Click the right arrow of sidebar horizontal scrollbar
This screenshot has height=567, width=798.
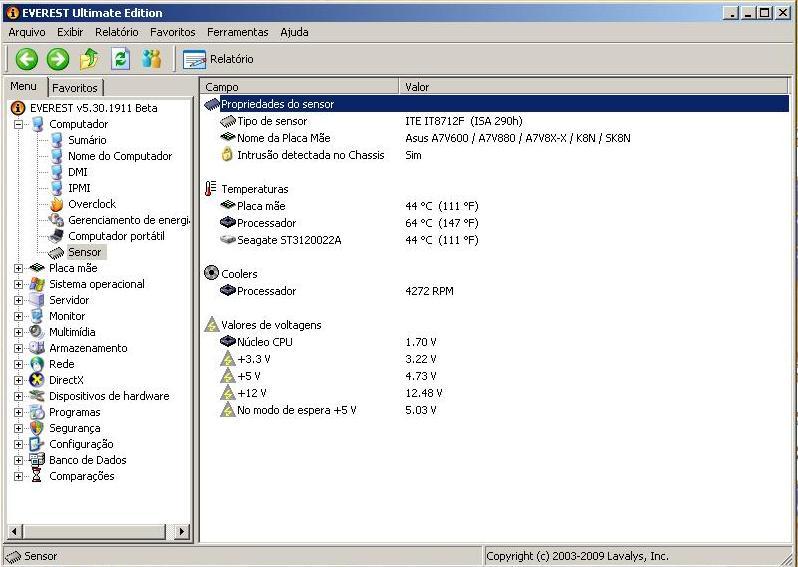tap(181, 531)
